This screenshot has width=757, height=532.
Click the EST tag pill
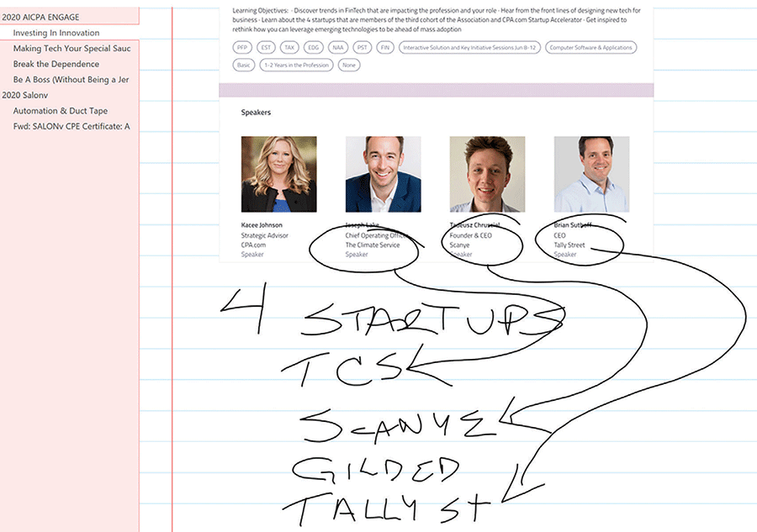pyautogui.click(x=266, y=47)
